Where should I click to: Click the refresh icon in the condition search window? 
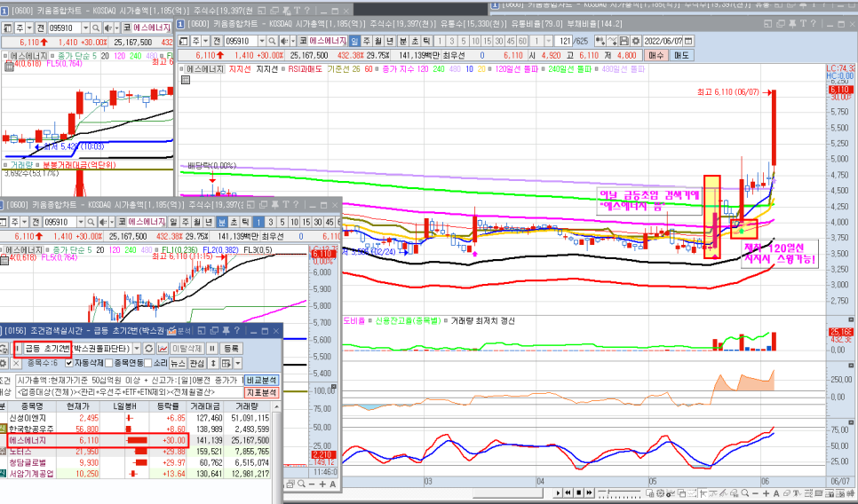(x=149, y=348)
